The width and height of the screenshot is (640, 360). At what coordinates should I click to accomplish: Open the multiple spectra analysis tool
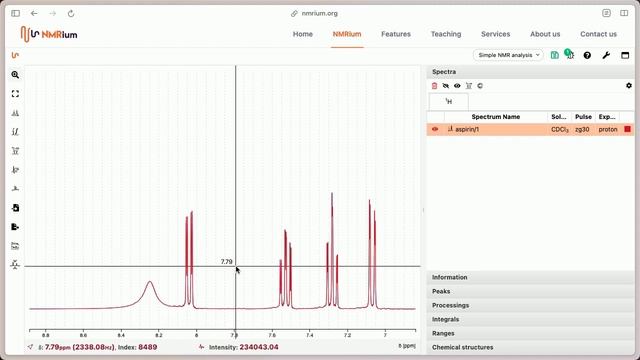pyautogui.click(x=15, y=170)
